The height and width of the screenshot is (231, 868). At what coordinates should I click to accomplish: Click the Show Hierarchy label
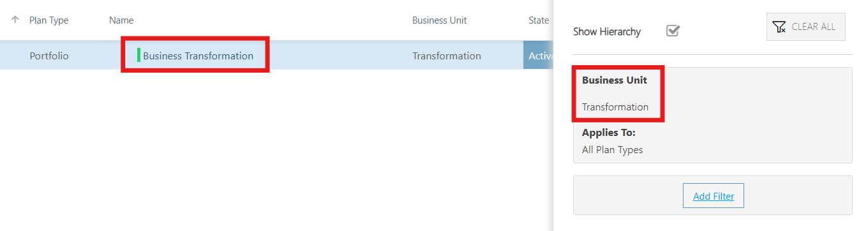607,31
